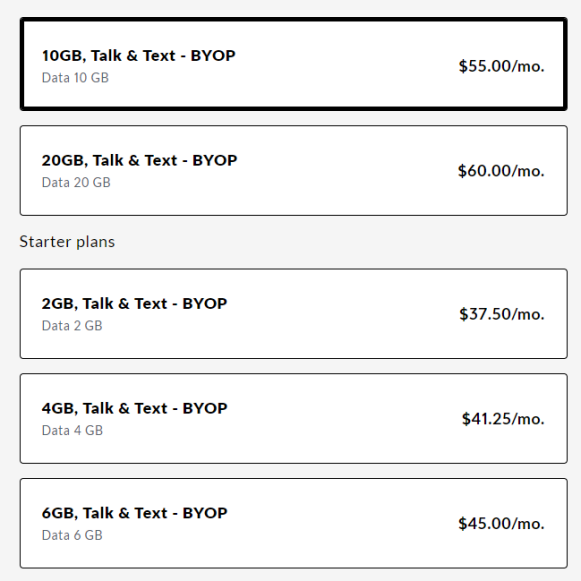Click the $55.00/mo. price label
Viewport: 581px width, 581px height.
pos(501,66)
